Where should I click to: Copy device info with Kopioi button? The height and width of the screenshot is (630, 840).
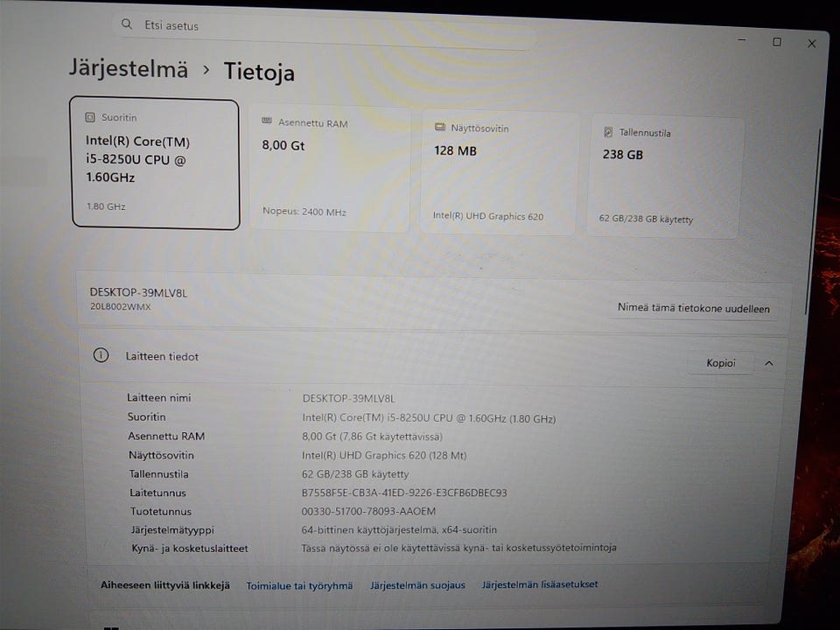(720, 362)
